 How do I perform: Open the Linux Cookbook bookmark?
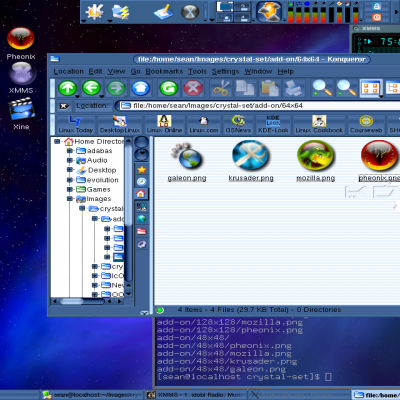point(319,124)
